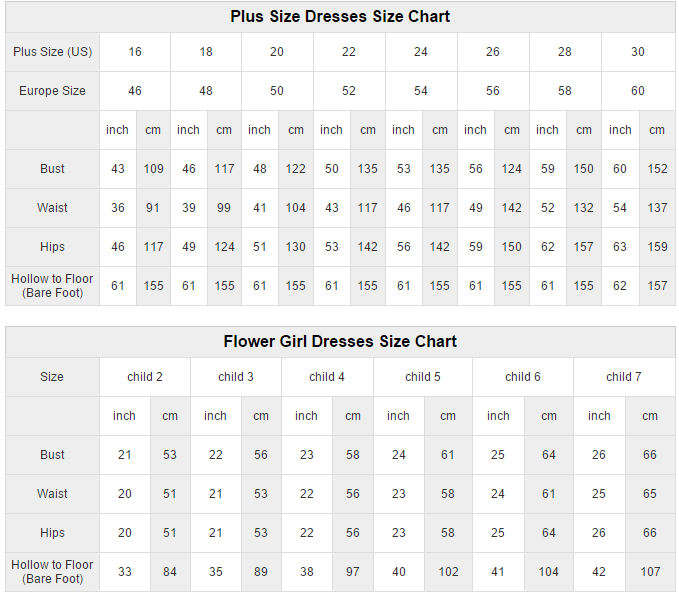Viewport: 679px width, 597px height.
Task: Click the Plus Size (US) row label
Action: (x=52, y=52)
